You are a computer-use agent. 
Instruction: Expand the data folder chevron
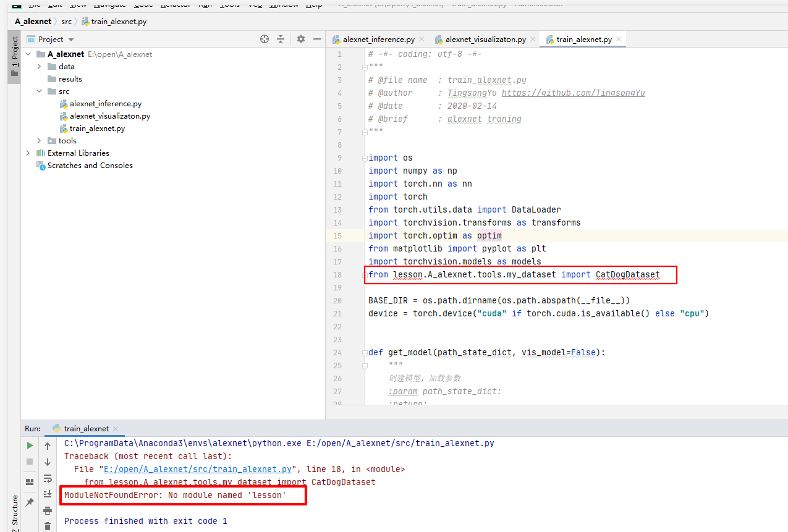click(x=40, y=67)
